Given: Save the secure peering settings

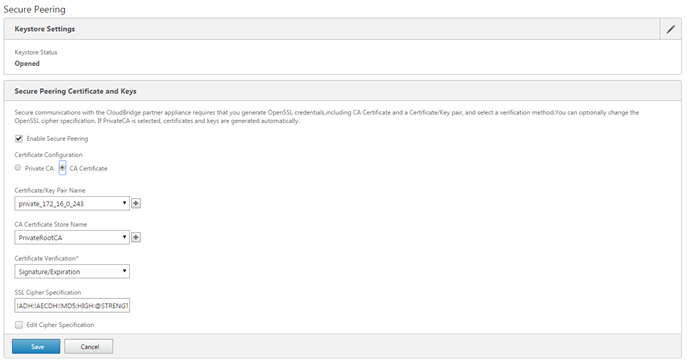Looking at the screenshot, I should pyautogui.click(x=36, y=347).
